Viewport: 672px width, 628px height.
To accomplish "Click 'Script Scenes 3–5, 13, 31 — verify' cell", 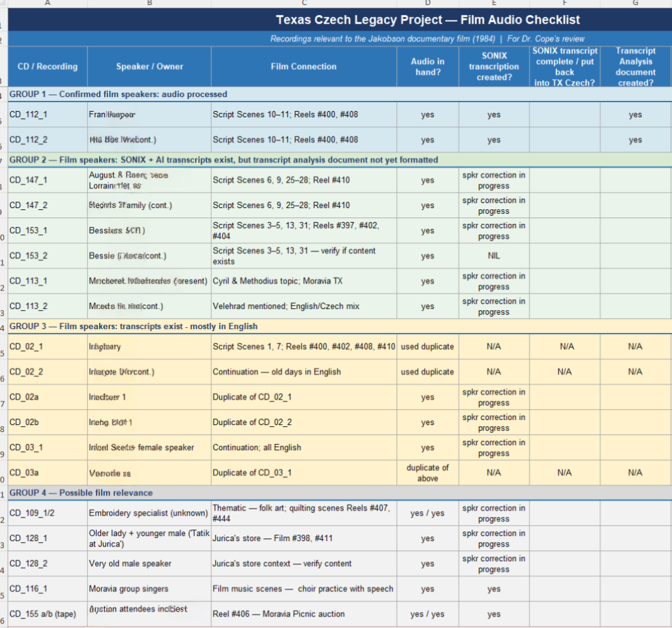I will [304, 256].
